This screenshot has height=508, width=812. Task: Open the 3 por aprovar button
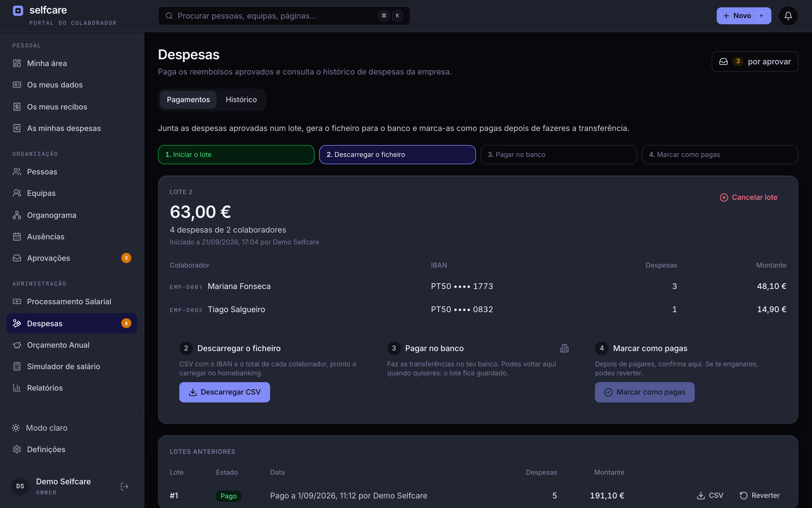(x=754, y=62)
